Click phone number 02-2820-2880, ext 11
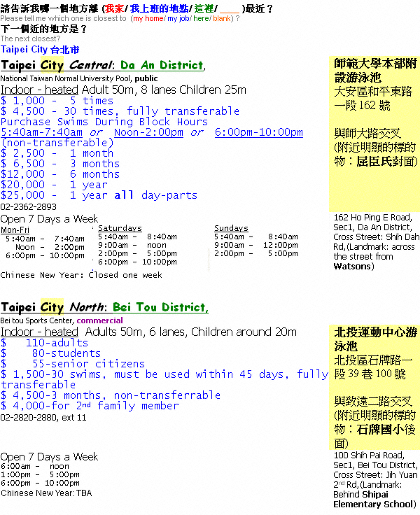The width and height of the screenshot is (420, 515). (x=43, y=418)
